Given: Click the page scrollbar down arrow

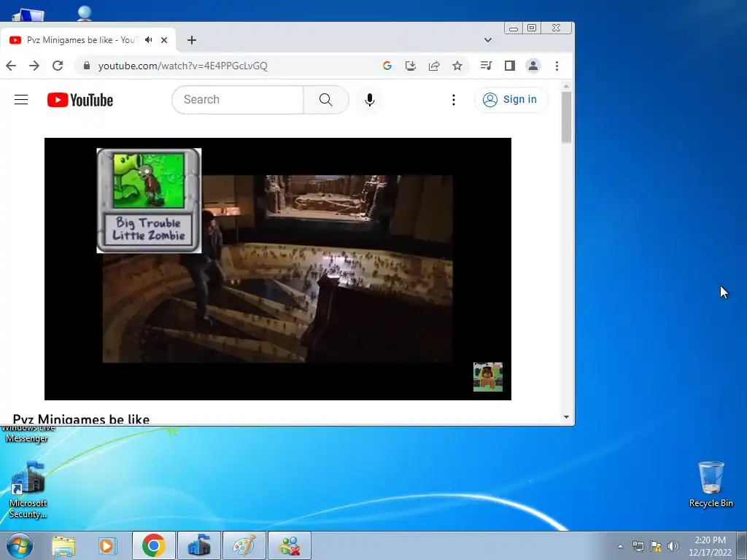Looking at the screenshot, I should pyautogui.click(x=566, y=417).
